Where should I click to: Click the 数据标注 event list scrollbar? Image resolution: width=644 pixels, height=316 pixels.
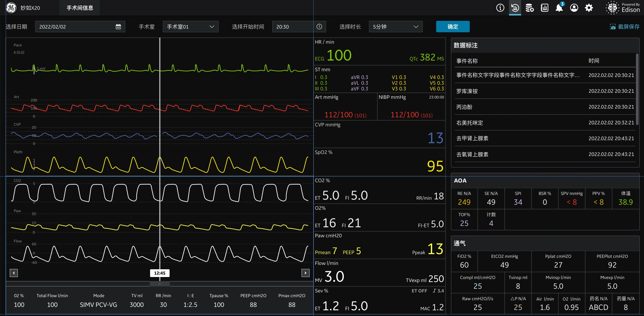[637, 89]
